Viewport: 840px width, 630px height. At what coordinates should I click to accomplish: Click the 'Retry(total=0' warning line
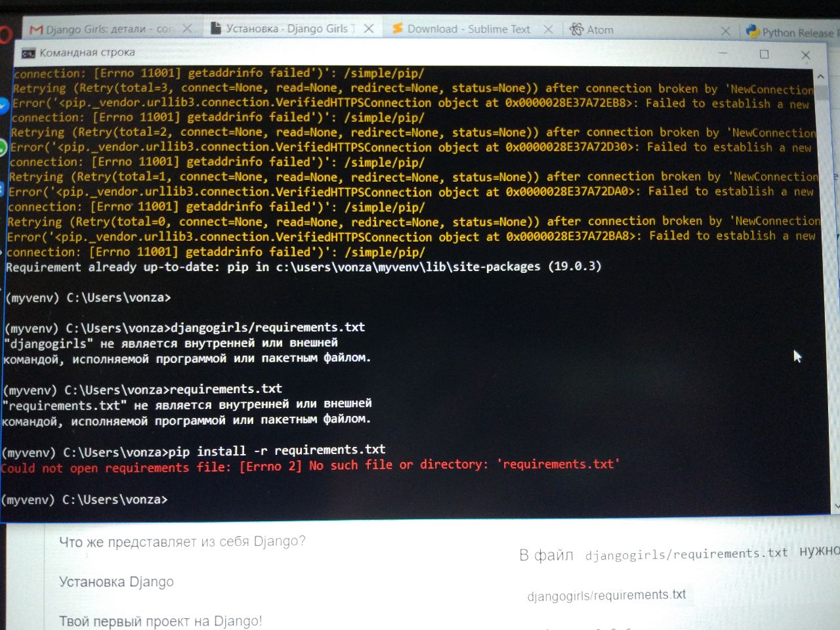(413, 222)
